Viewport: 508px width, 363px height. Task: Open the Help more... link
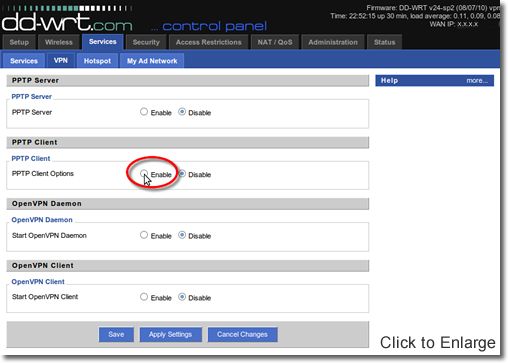[x=477, y=81]
